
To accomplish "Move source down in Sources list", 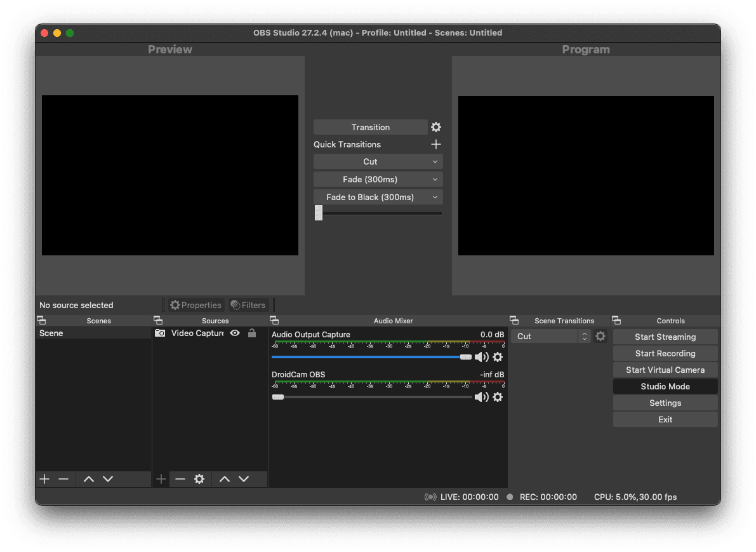I will (x=244, y=479).
